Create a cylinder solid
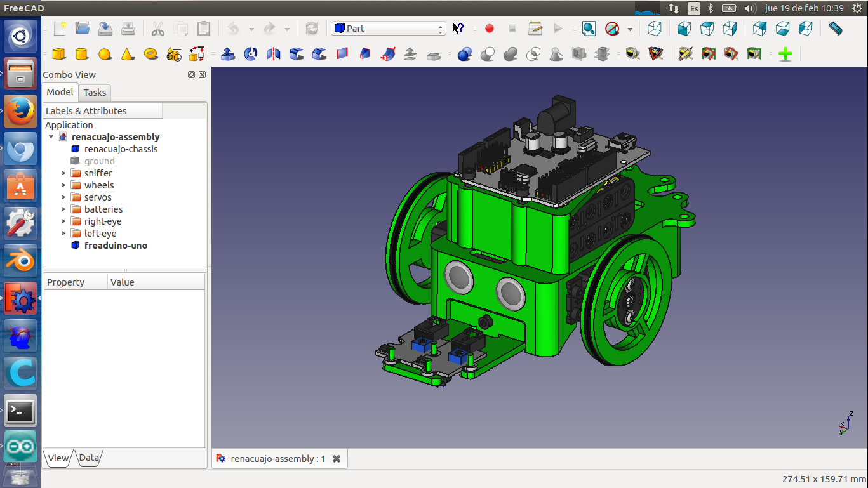The image size is (868, 488). coord(81,55)
